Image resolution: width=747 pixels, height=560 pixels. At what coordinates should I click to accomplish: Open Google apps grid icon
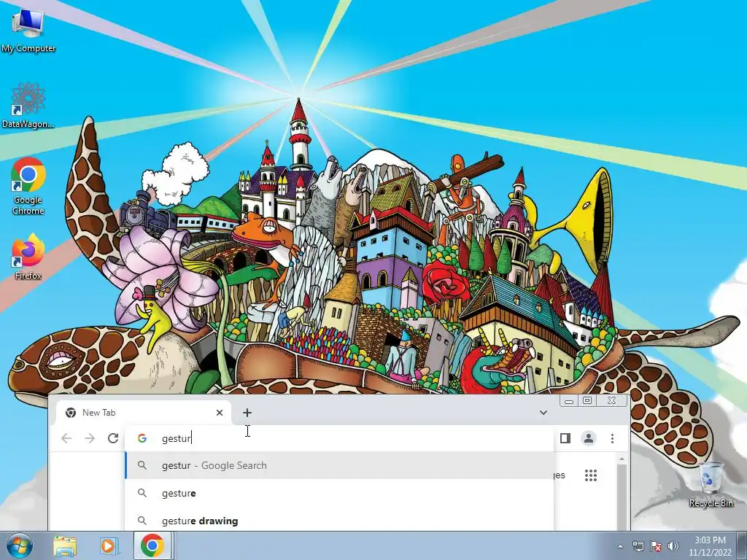(x=591, y=475)
